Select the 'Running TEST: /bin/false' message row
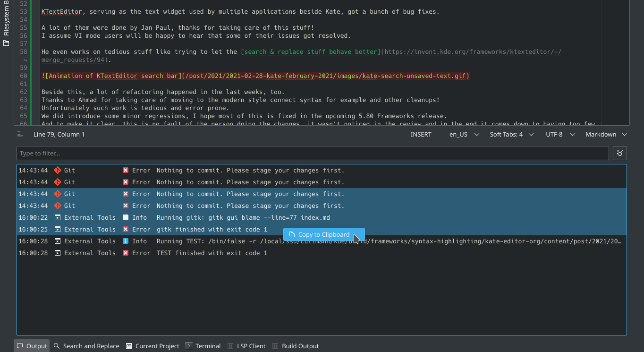 [x=322, y=241]
